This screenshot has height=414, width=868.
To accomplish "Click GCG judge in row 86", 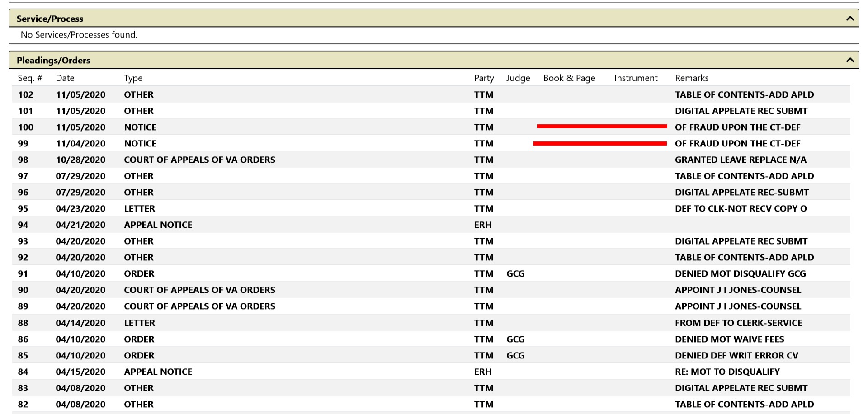I will click(515, 339).
